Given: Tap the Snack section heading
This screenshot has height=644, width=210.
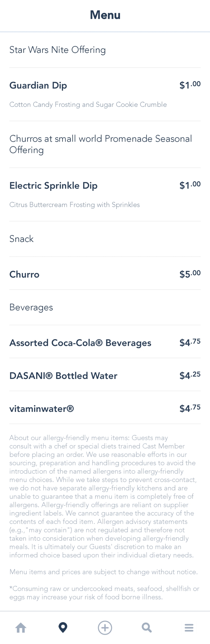Looking at the screenshot, I should coord(21,239).
